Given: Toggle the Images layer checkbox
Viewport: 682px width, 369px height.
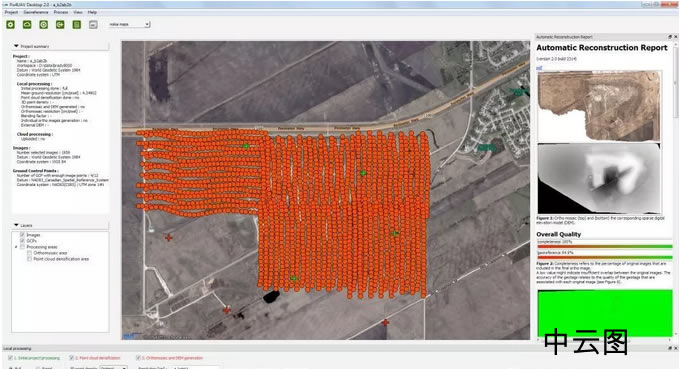Looking at the screenshot, I should (x=23, y=235).
